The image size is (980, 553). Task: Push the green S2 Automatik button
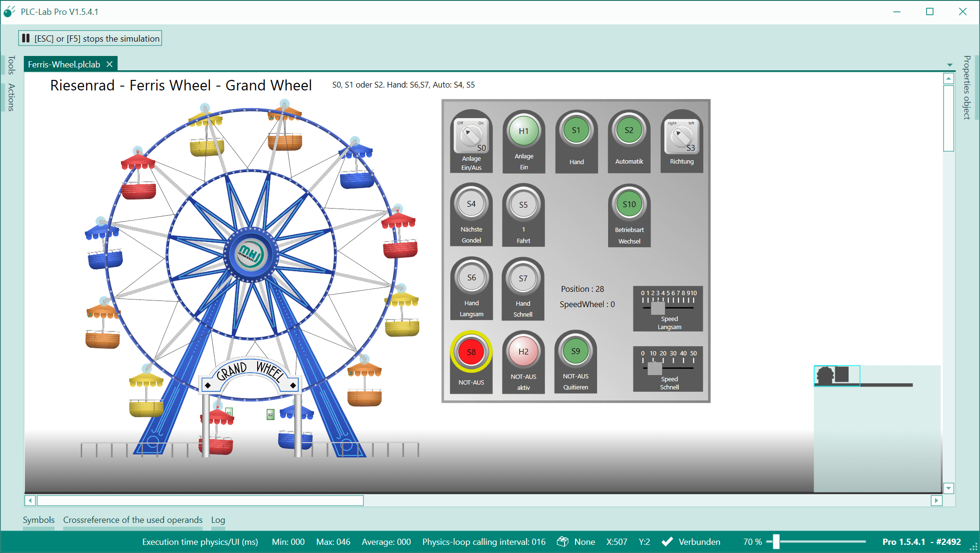point(629,131)
